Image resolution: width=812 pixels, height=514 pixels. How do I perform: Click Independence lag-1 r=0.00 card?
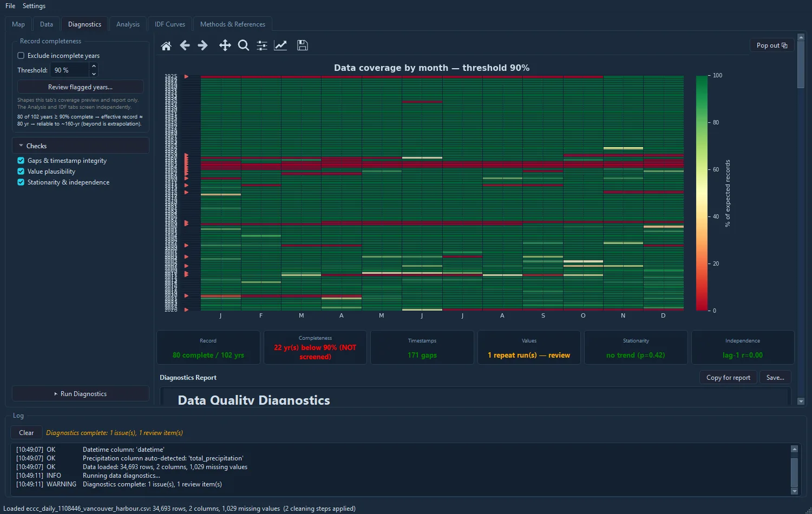coord(743,347)
